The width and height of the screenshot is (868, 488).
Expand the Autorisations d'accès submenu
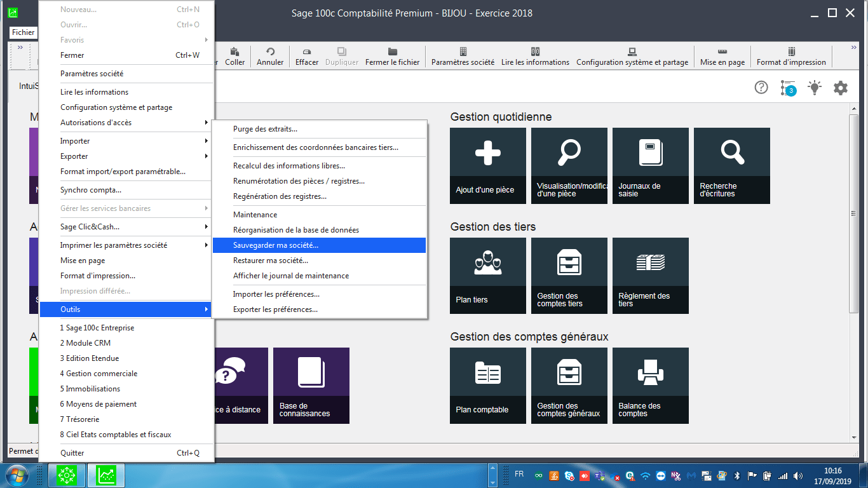pos(126,123)
